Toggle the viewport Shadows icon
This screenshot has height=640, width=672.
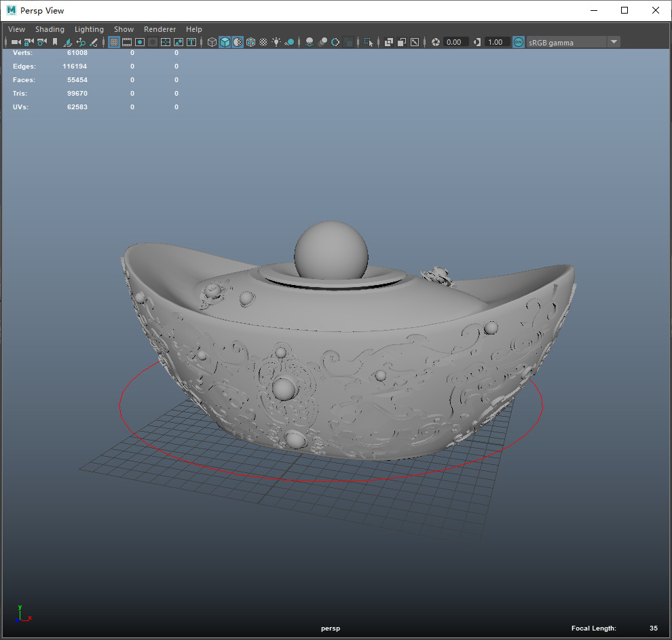point(289,42)
